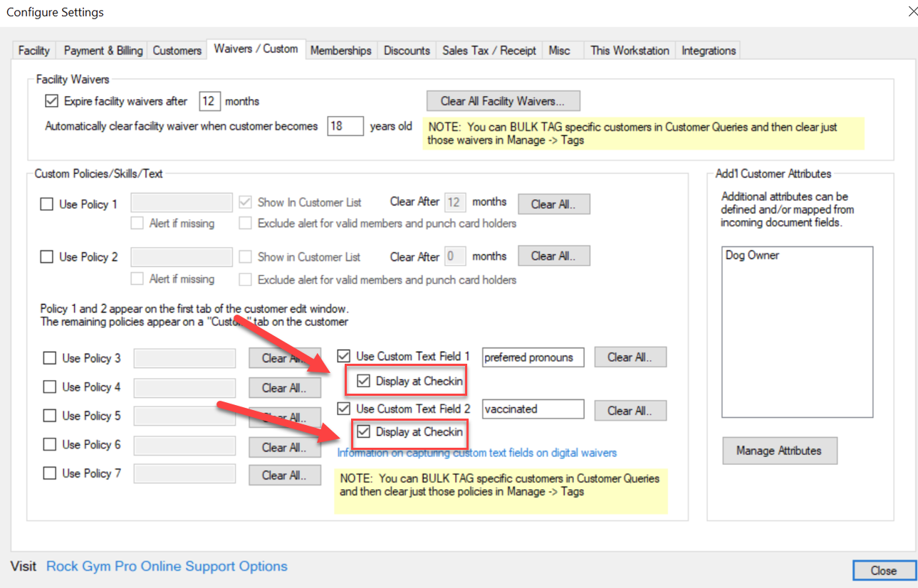Image resolution: width=918 pixels, height=588 pixels.
Task: Open the Customers tab
Action: coord(177,51)
